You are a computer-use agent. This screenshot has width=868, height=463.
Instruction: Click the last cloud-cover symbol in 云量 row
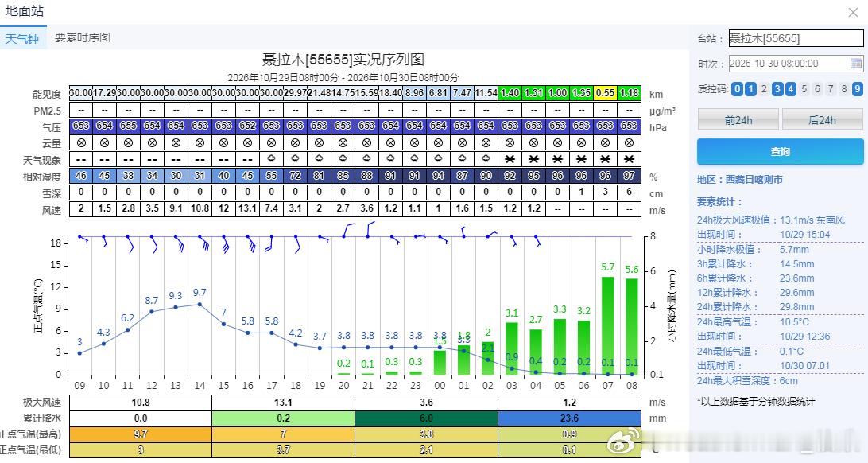point(629,143)
